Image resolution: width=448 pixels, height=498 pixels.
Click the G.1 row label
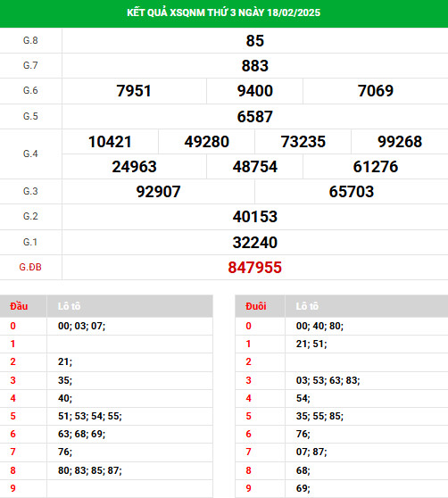30,243
